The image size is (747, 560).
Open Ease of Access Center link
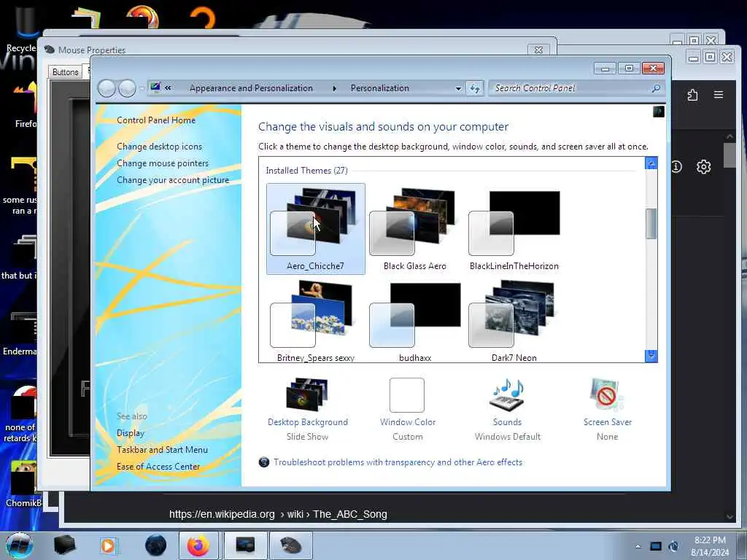pos(158,467)
